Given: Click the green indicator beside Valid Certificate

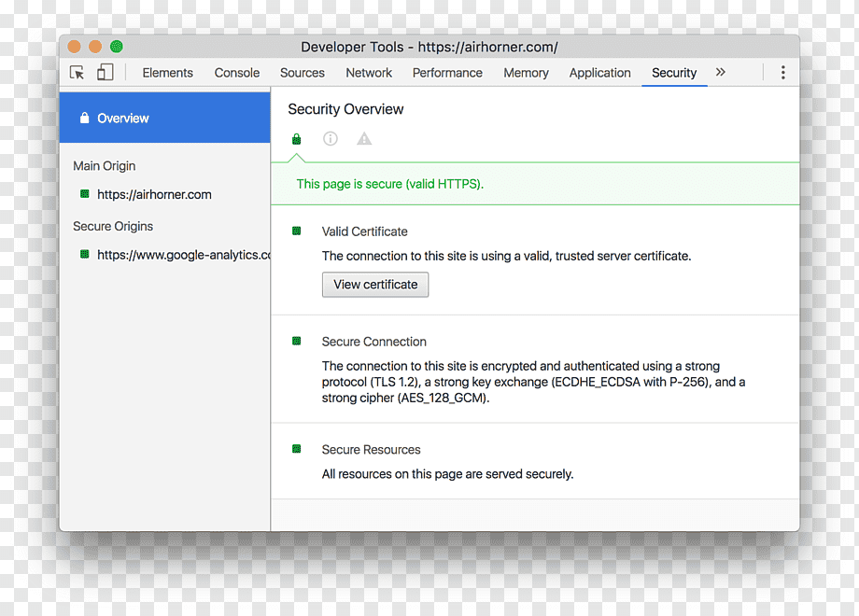Looking at the screenshot, I should (x=296, y=231).
